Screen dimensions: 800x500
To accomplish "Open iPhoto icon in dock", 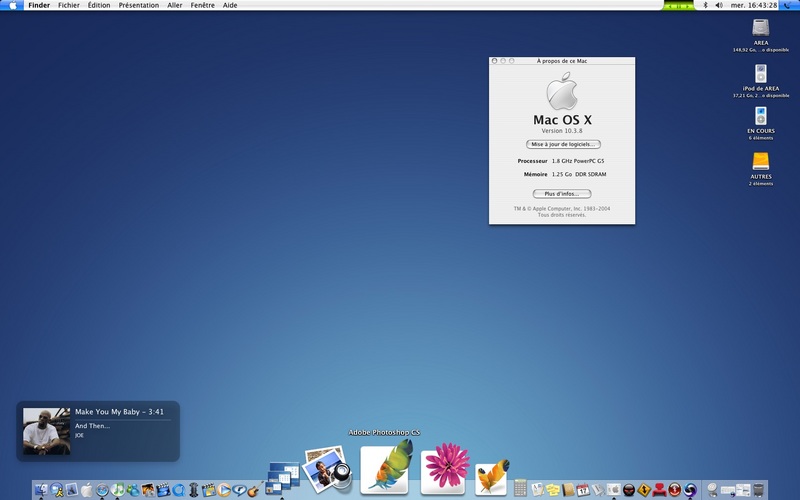I will point(148,490).
